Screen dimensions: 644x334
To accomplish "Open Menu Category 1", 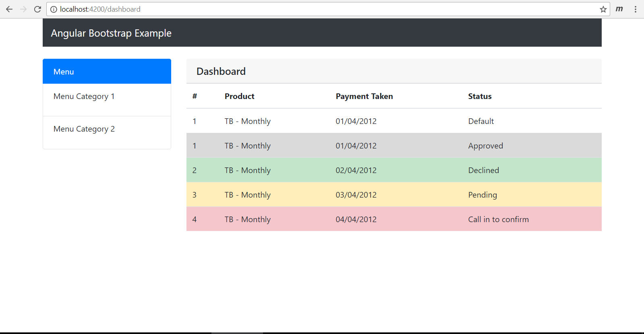I will click(107, 100).
